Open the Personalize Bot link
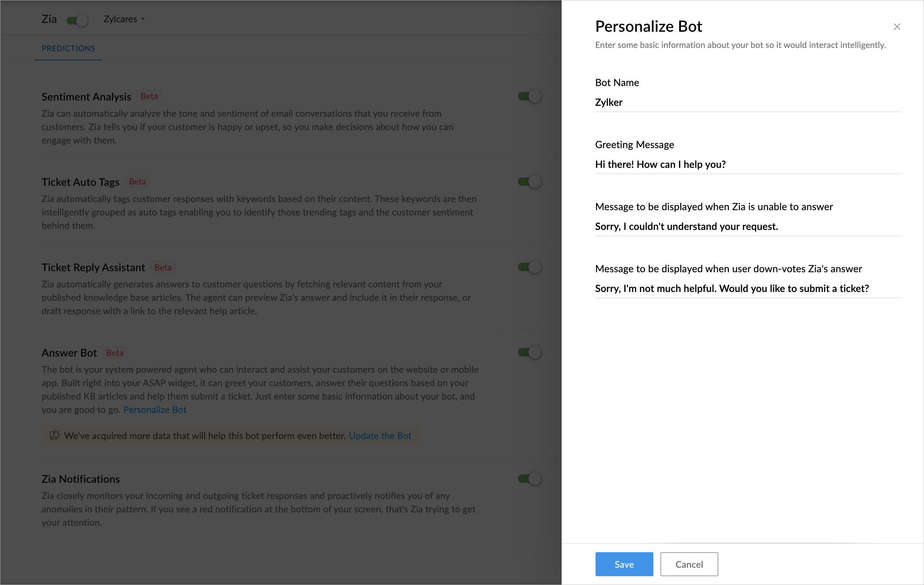The image size is (924, 585). [155, 410]
